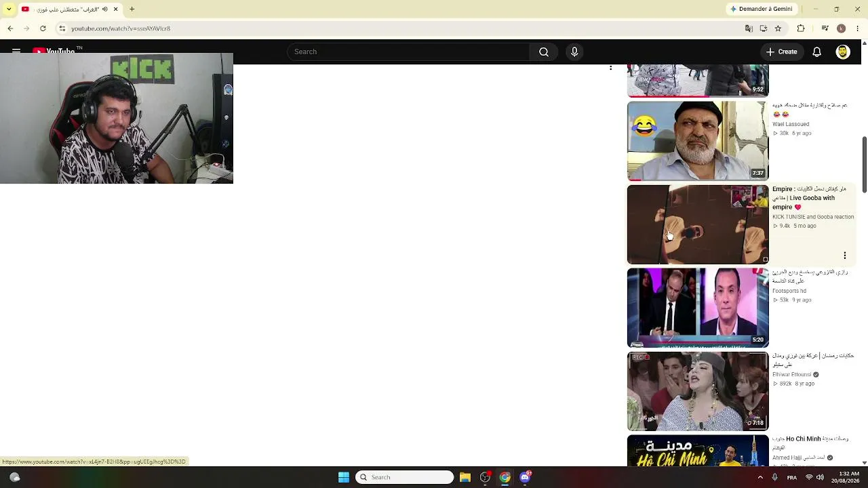This screenshot has width=868, height=488.
Task: Open the Discord taskbar icon
Action: (525, 477)
